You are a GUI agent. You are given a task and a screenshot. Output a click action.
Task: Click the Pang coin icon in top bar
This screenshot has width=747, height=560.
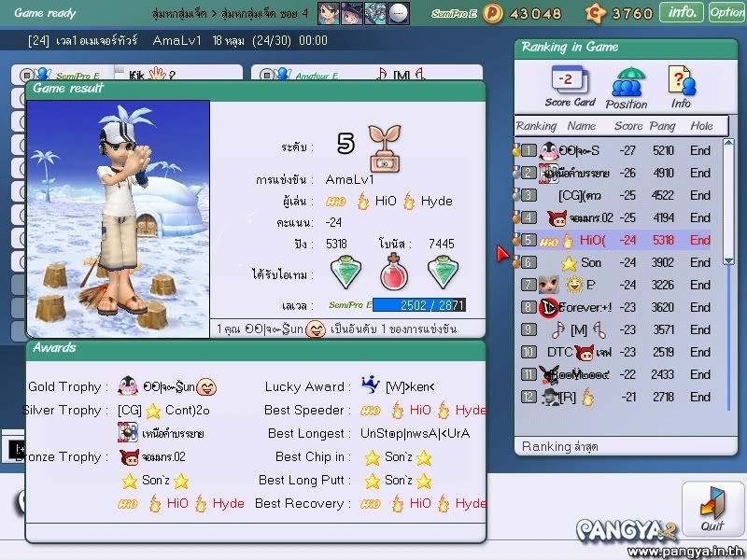pos(493,13)
